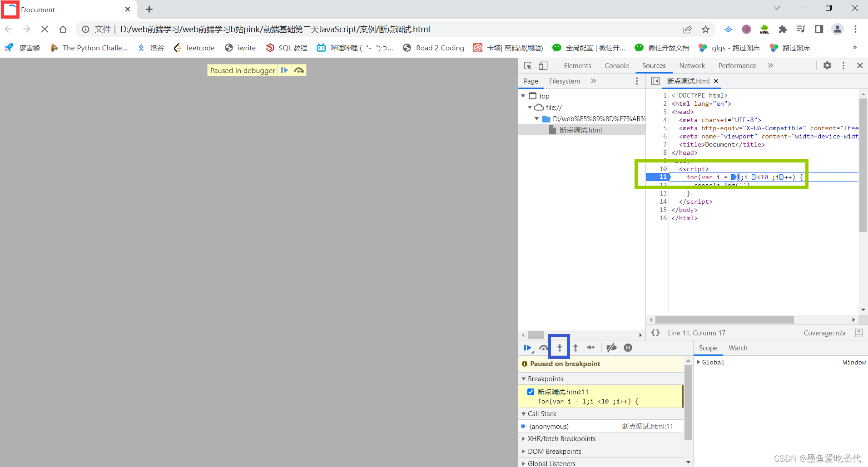The height and width of the screenshot is (467, 868).
Task: Open the tab search dropdown
Action: tap(777, 8)
